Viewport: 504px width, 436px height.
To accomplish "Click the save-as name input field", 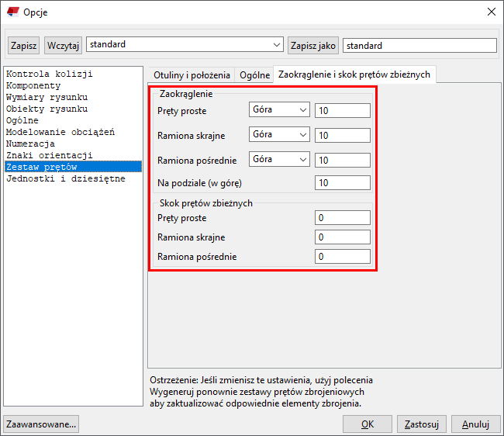I will 419,46.
